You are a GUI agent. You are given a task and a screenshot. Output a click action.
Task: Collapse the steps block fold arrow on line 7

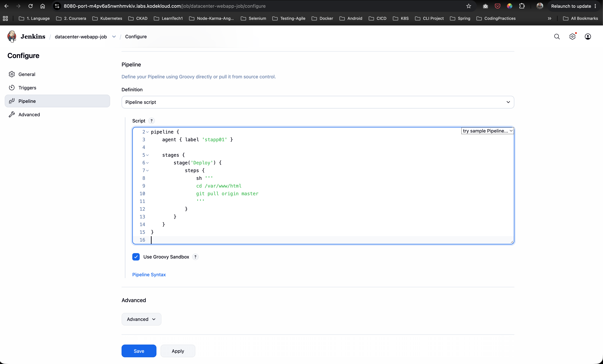[x=147, y=170]
